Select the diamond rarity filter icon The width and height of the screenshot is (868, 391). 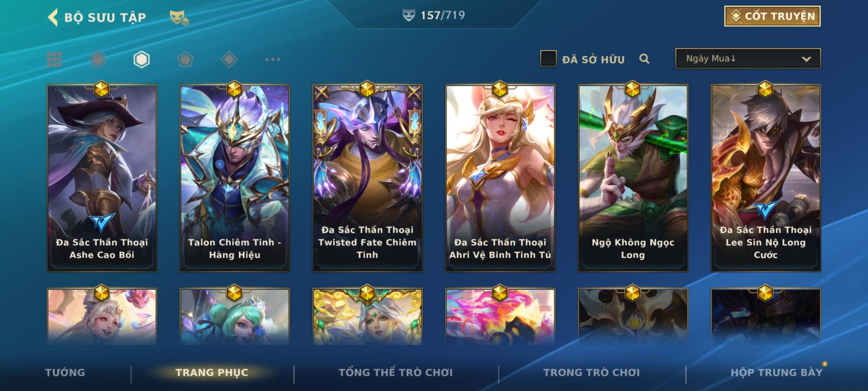[x=229, y=59]
